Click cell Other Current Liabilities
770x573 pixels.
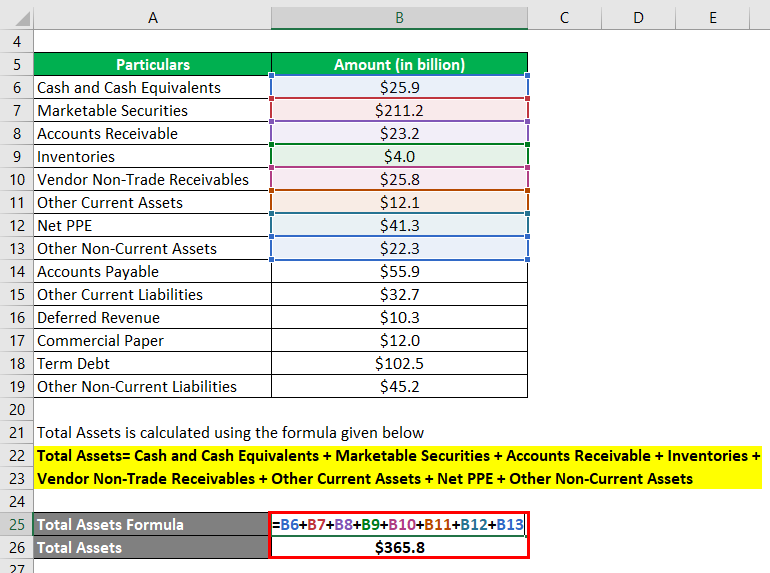pyautogui.click(x=152, y=294)
